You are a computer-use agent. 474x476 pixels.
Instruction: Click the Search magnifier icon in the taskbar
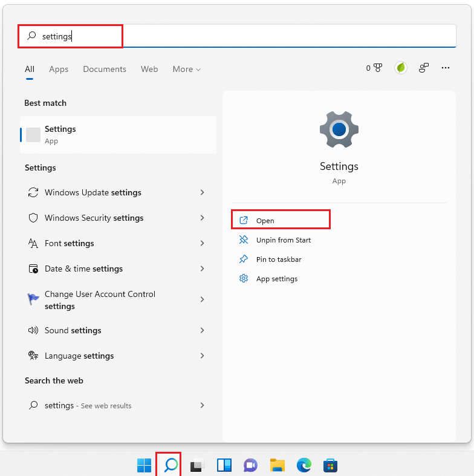(x=171, y=465)
